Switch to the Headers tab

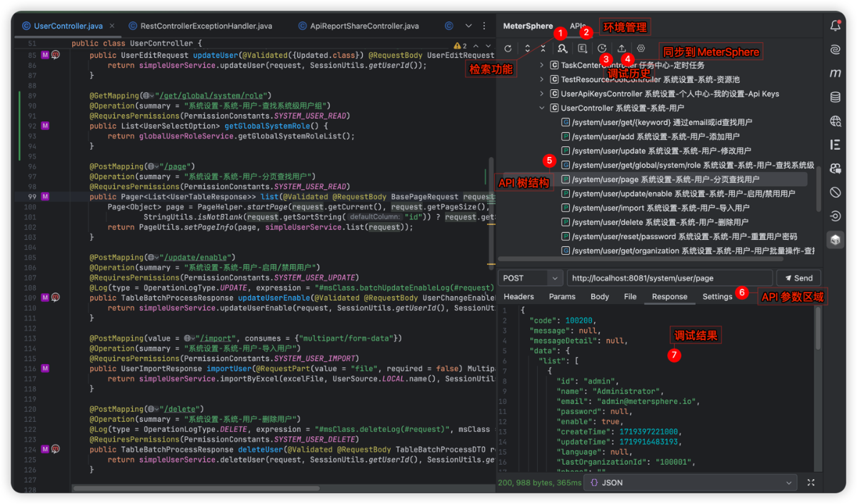[518, 296]
